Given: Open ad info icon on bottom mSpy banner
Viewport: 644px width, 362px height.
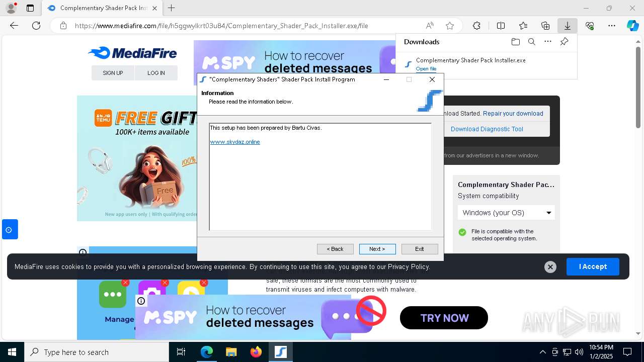Looking at the screenshot, I should pyautogui.click(x=141, y=301).
